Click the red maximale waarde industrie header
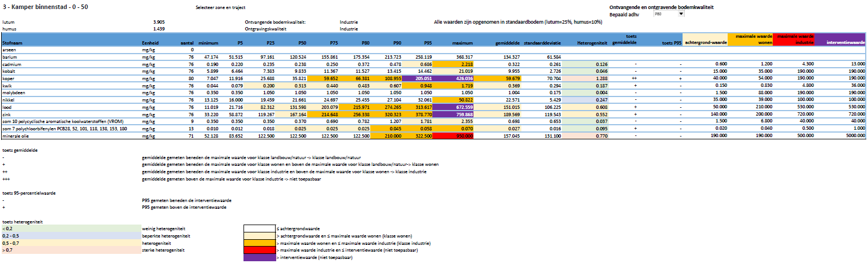This screenshot has height=268, width=868. coord(794,39)
